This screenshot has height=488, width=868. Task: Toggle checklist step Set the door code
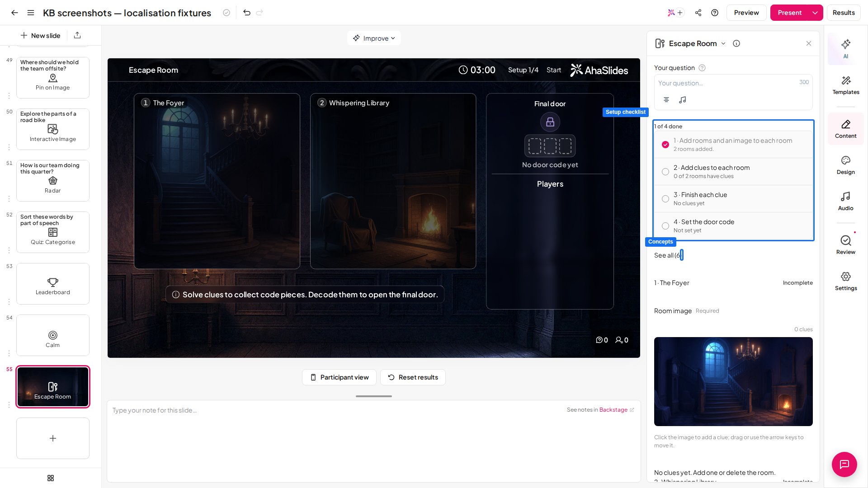pos(665,226)
